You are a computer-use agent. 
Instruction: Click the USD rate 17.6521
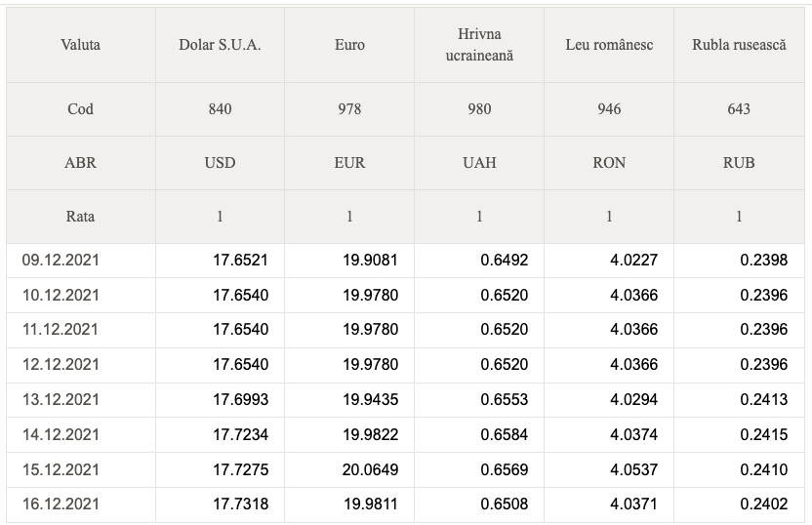pos(240,260)
